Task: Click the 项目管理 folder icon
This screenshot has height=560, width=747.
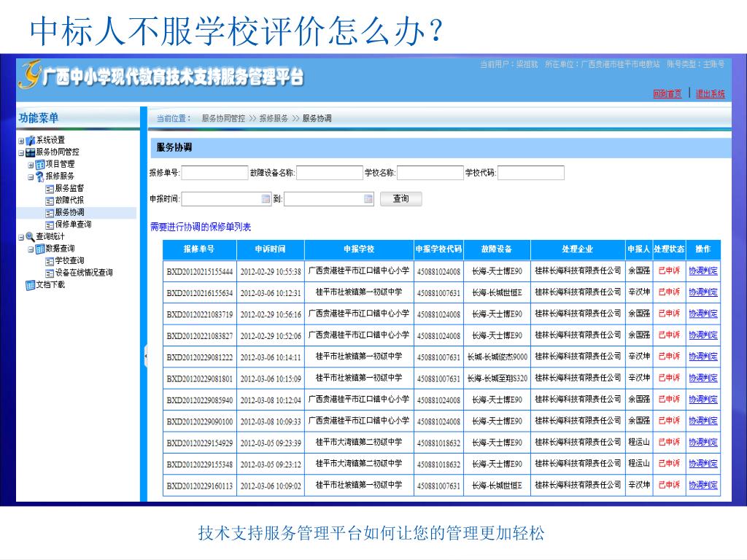Action: (40, 165)
